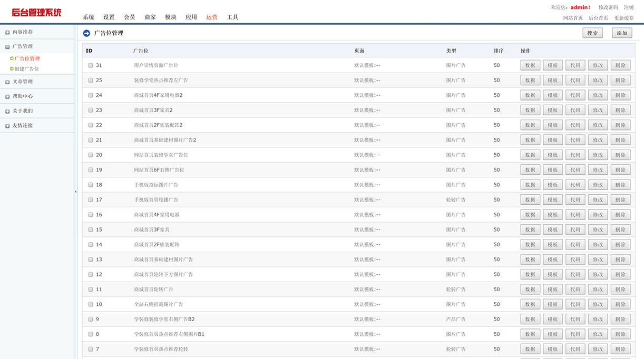
Task: Check the checkbox for row ID 20
Action: pyautogui.click(x=90, y=155)
